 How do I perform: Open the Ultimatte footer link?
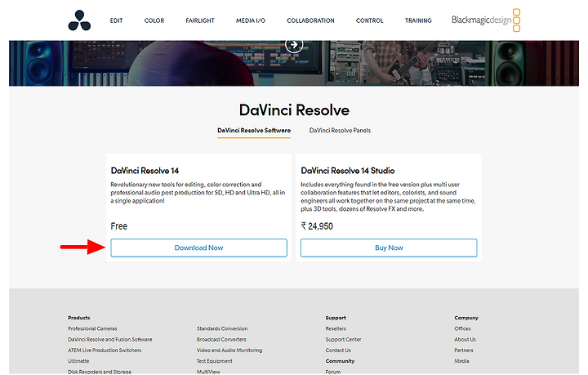pyautogui.click(x=78, y=361)
